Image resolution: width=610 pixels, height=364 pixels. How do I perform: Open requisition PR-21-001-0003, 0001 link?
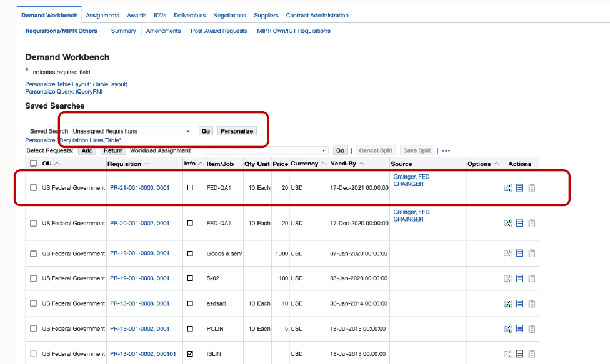coord(139,188)
